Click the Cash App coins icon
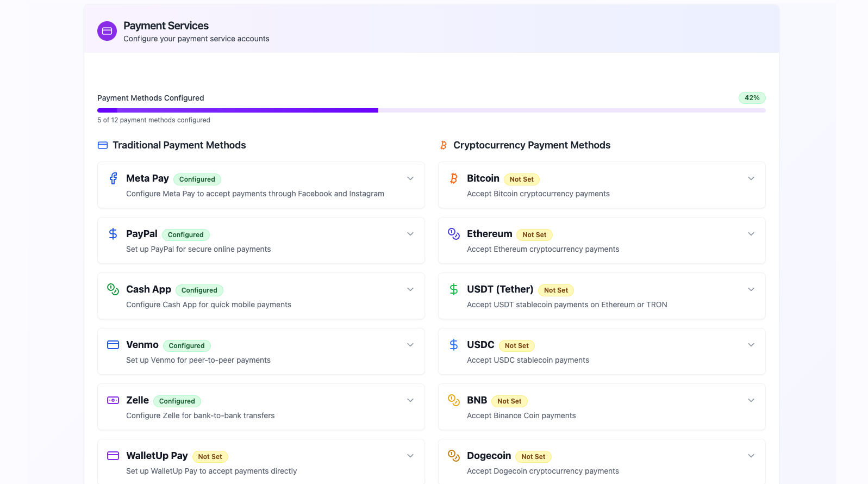Viewport: 868px width, 484px height. pos(113,289)
